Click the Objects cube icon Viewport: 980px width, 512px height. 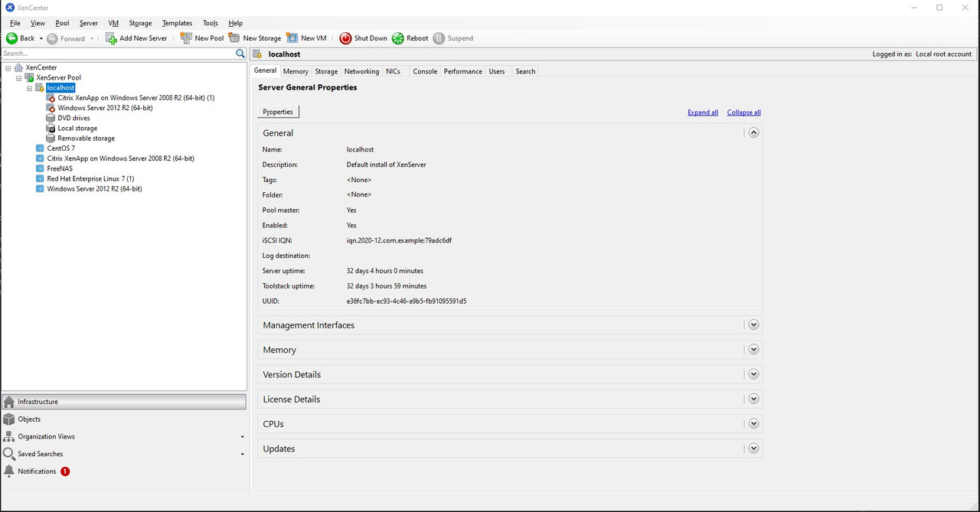coord(9,419)
